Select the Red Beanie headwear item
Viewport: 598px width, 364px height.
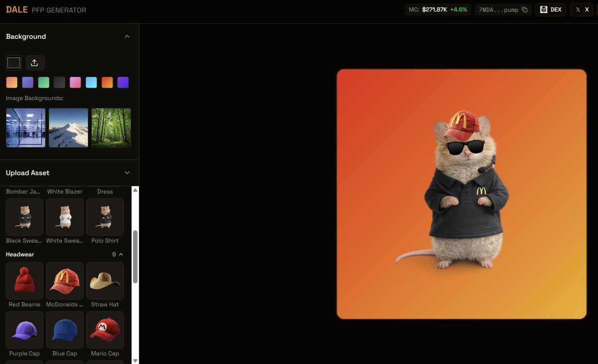point(24,280)
